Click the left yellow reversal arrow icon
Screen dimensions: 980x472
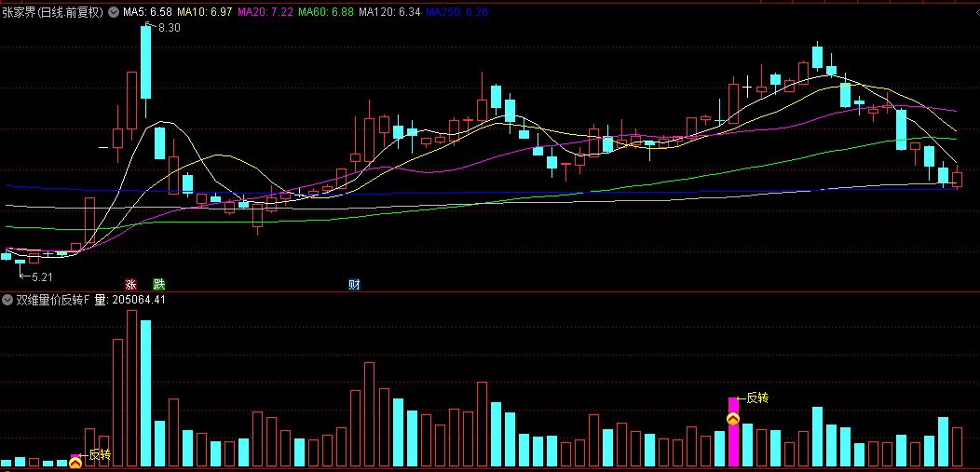click(75, 463)
